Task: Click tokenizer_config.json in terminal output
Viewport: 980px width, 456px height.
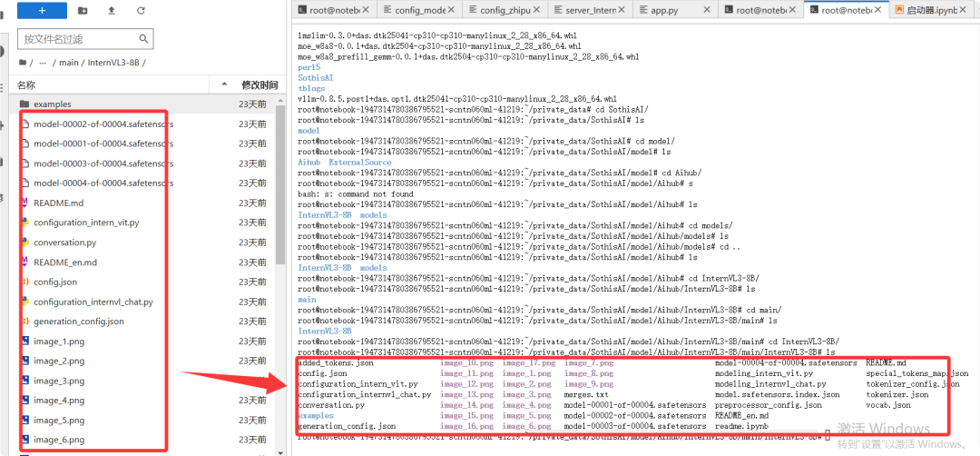Action: click(x=913, y=384)
